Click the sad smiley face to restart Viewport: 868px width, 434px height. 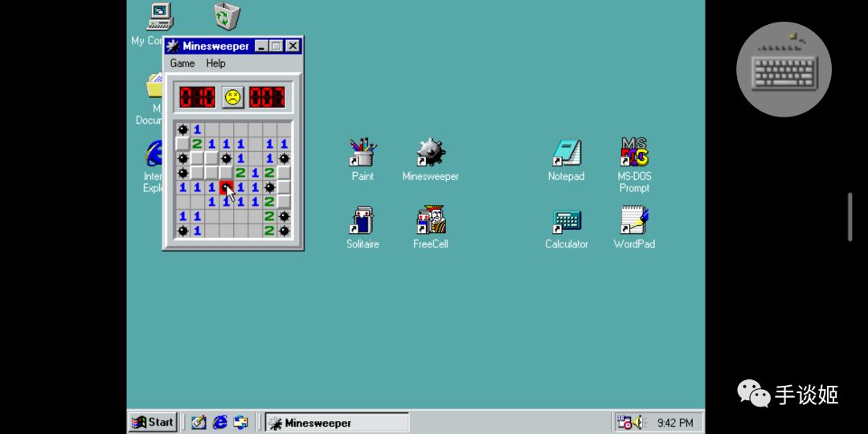[232, 97]
